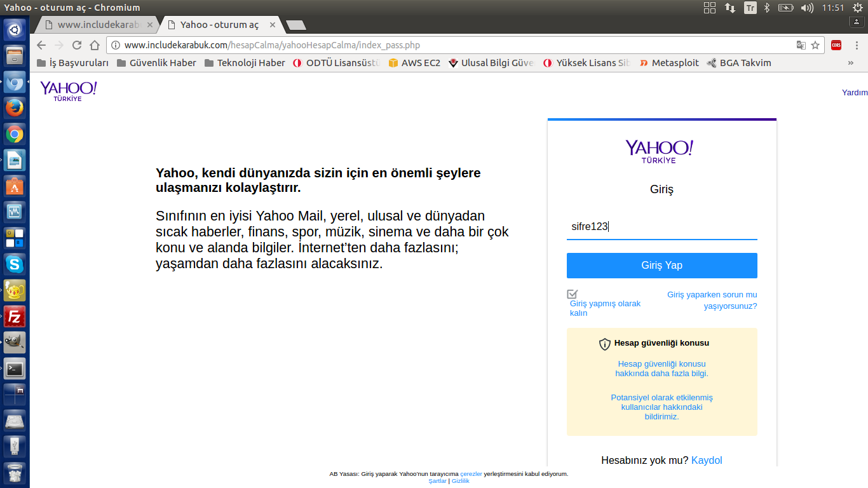Open the translate page icon
This screenshot has height=488, width=868.
pyautogui.click(x=801, y=45)
